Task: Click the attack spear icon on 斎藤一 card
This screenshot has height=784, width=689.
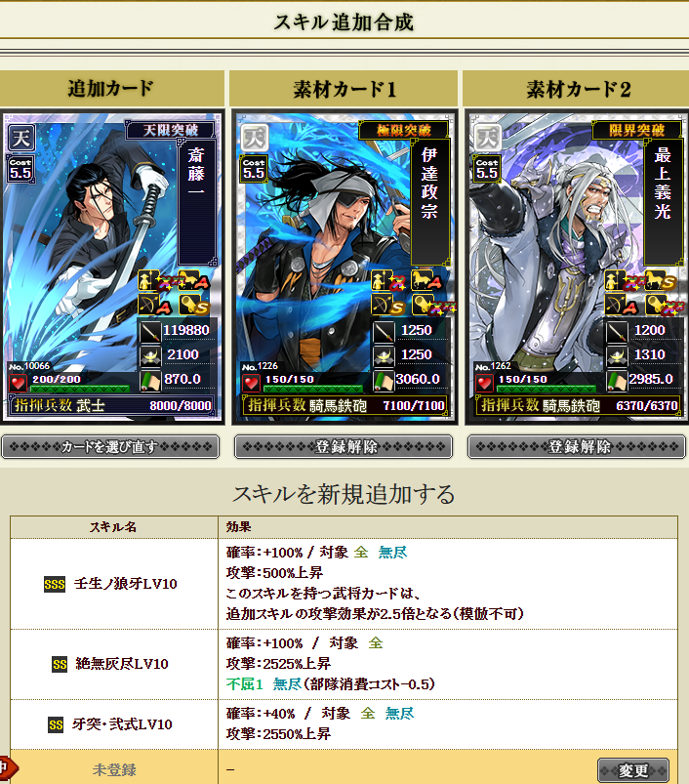Action: pyautogui.click(x=150, y=332)
